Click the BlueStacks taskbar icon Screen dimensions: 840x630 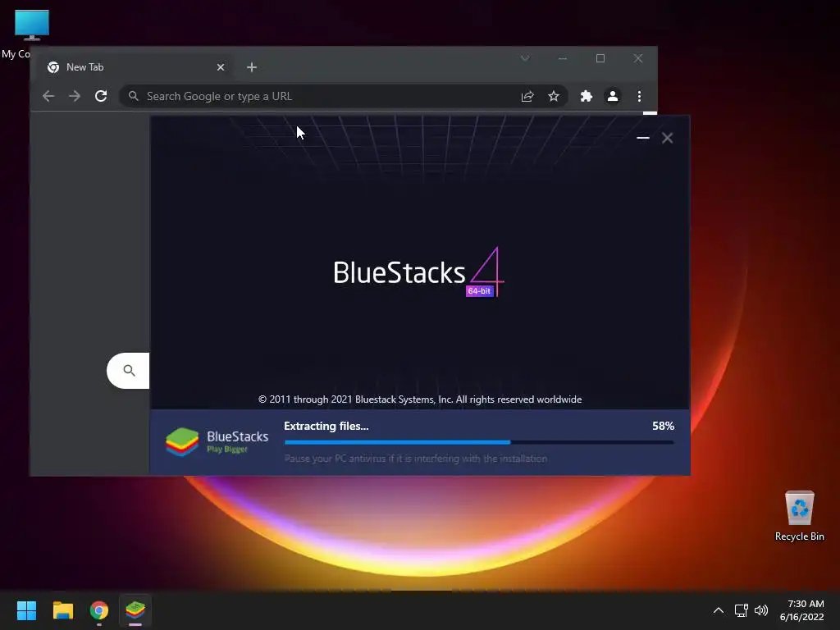coord(135,610)
